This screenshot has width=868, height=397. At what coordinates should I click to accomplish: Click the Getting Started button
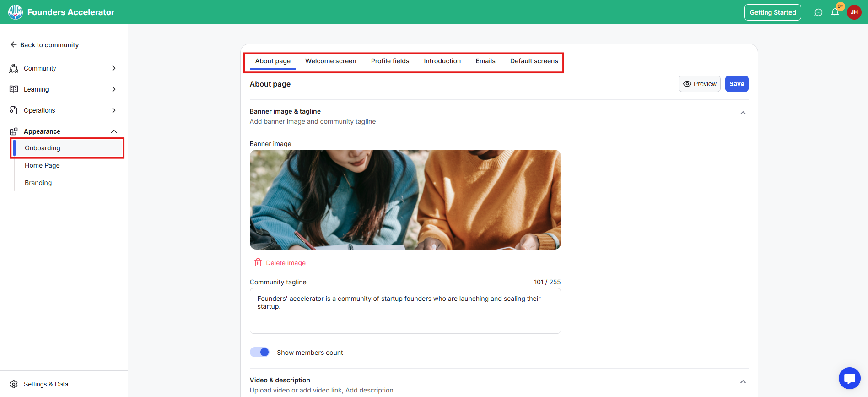click(x=773, y=12)
